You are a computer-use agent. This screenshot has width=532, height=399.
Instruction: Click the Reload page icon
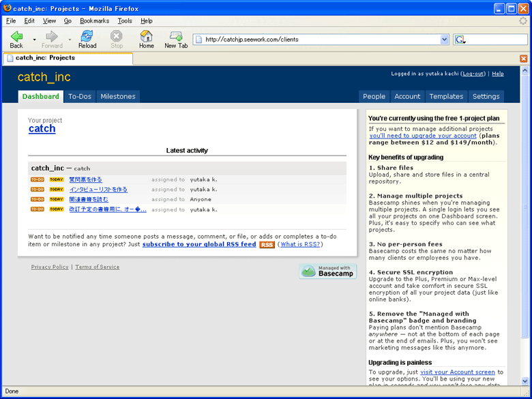coord(87,36)
